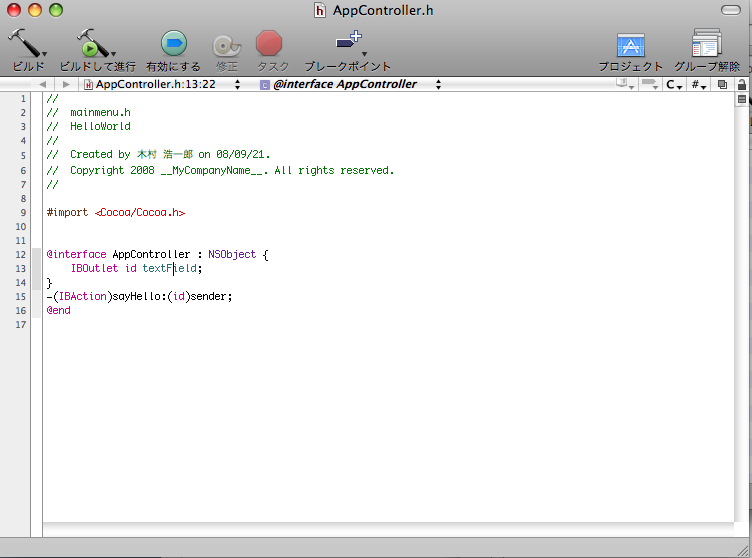Click the toolbar hide pill button

click(x=731, y=10)
